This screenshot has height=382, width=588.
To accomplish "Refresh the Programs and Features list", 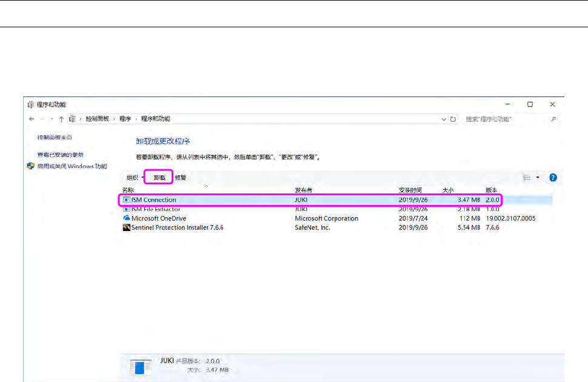I will (453, 119).
